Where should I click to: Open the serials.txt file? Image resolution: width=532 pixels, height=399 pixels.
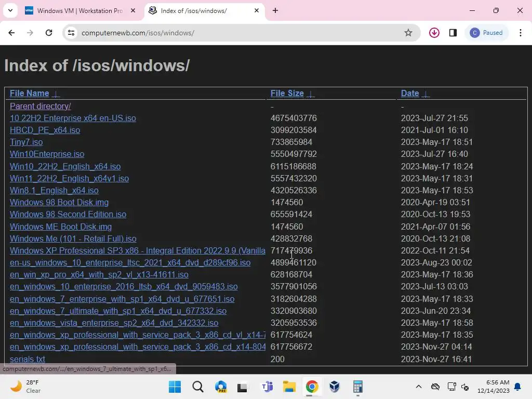28,359
